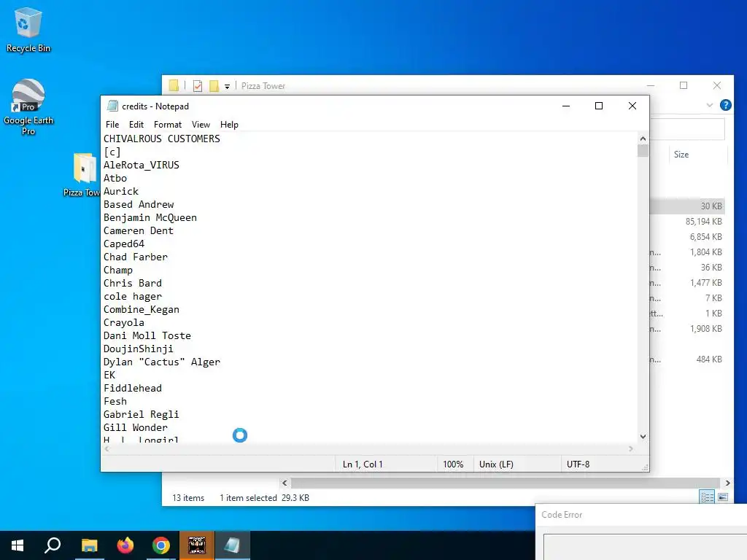
Task: Click the "Ln 1, Col 1" status field
Action: click(x=386, y=464)
